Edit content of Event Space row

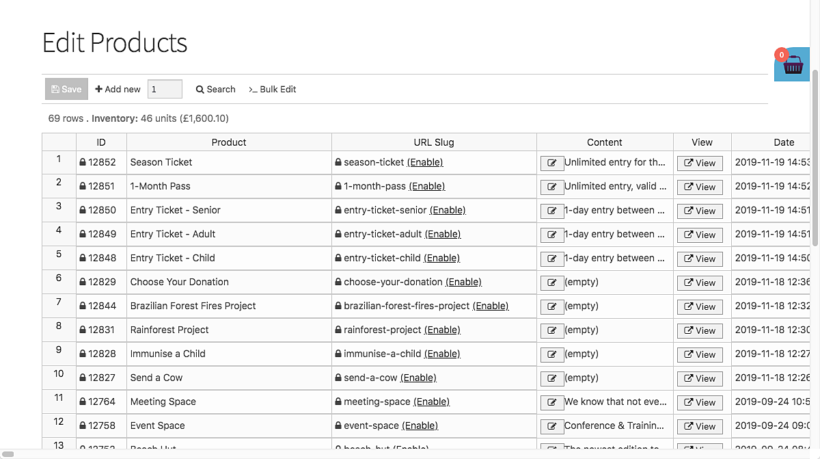coord(552,427)
